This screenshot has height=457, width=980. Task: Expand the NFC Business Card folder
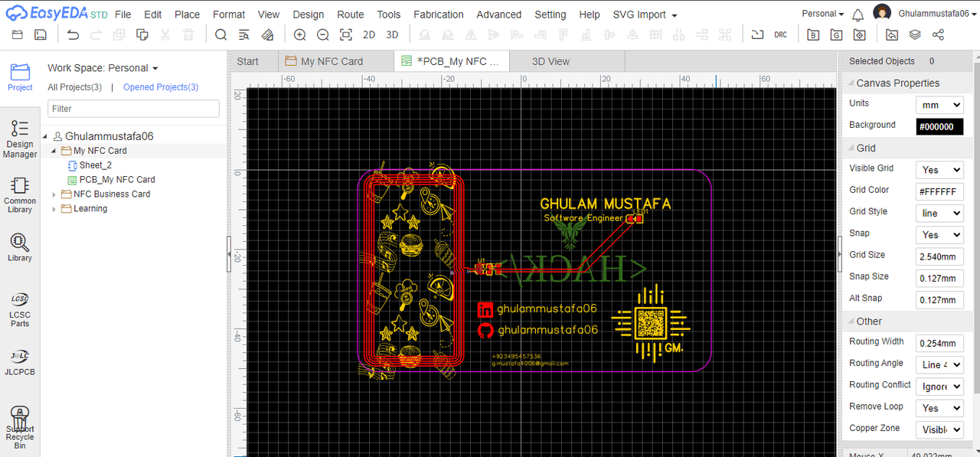pyautogui.click(x=54, y=194)
